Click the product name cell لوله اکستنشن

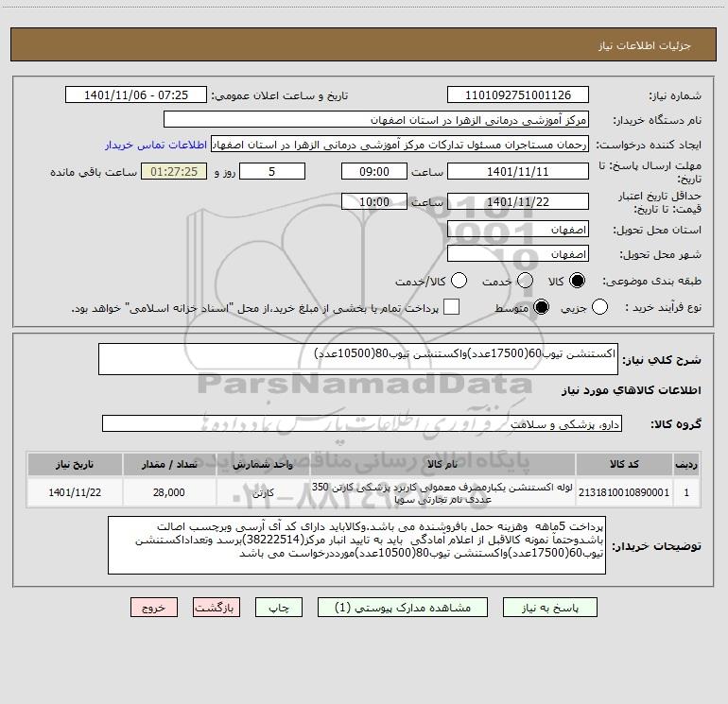click(442, 492)
